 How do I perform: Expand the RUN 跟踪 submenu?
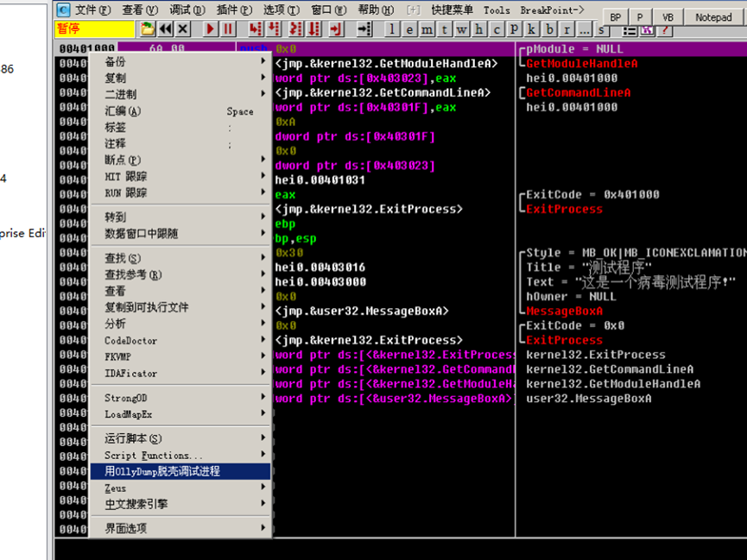click(x=180, y=192)
